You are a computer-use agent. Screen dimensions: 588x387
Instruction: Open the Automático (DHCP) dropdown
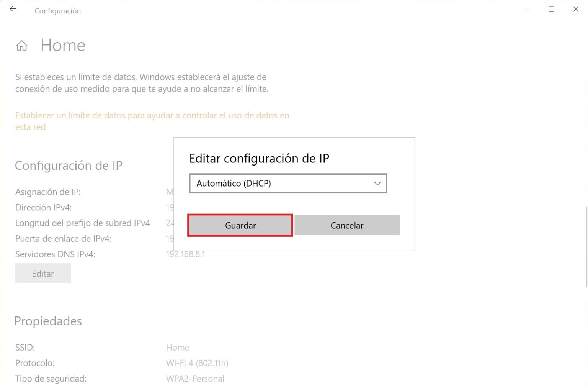point(288,183)
